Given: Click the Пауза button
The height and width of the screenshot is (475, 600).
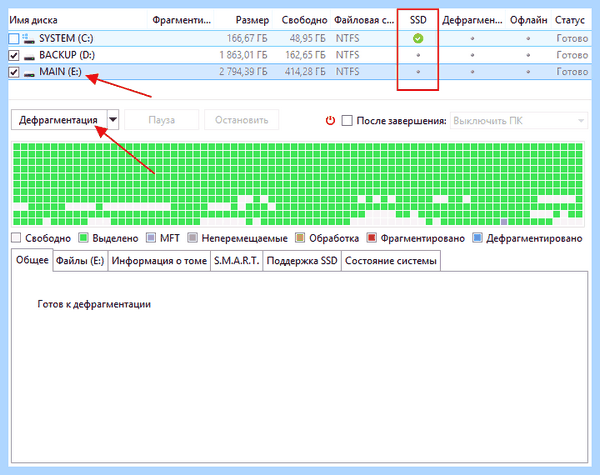Looking at the screenshot, I should point(161,120).
